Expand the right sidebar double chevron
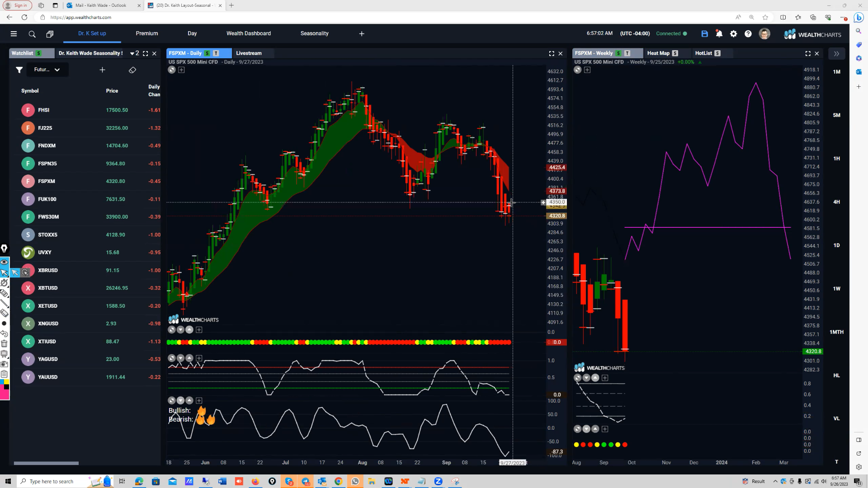Screen dimensions: 868x488 coord(836,53)
